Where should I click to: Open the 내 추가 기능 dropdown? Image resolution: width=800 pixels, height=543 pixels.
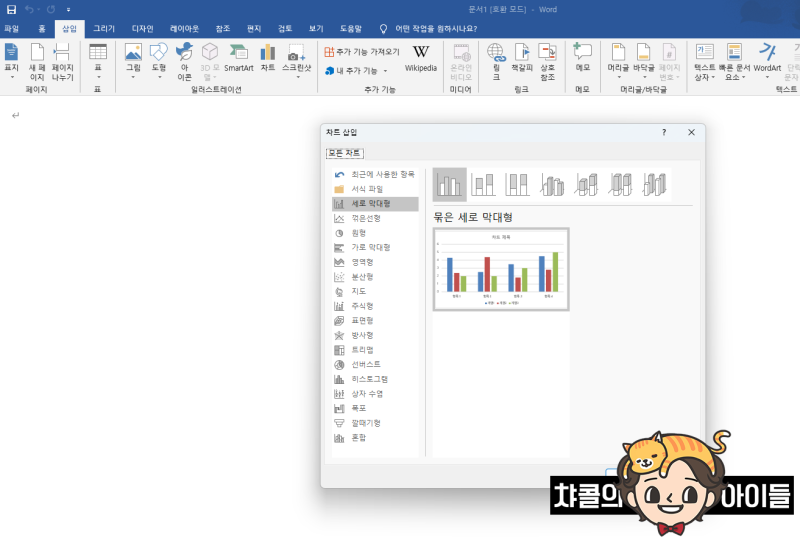(356, 70)
